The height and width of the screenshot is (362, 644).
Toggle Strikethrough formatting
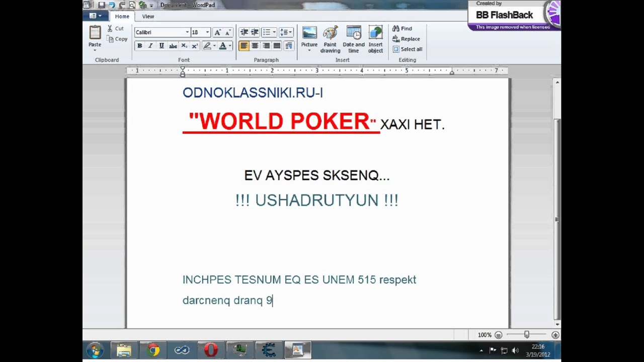point(173,46)
